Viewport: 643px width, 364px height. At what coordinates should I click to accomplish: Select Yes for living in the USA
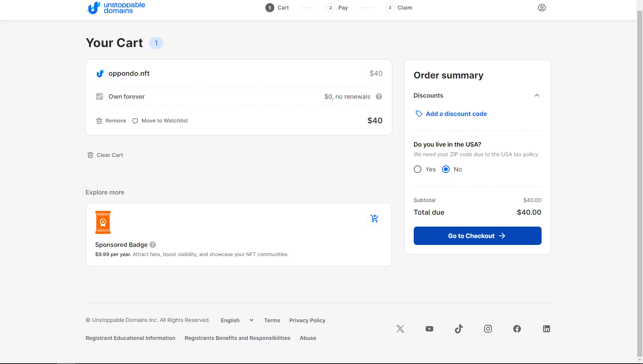[x=417, y=169]
